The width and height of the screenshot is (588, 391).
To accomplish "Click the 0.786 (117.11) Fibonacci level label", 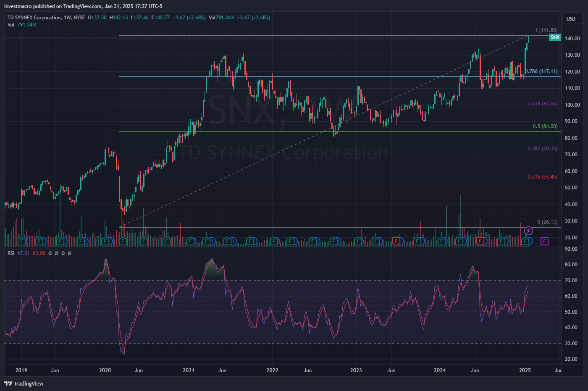I will click(542, 71).
